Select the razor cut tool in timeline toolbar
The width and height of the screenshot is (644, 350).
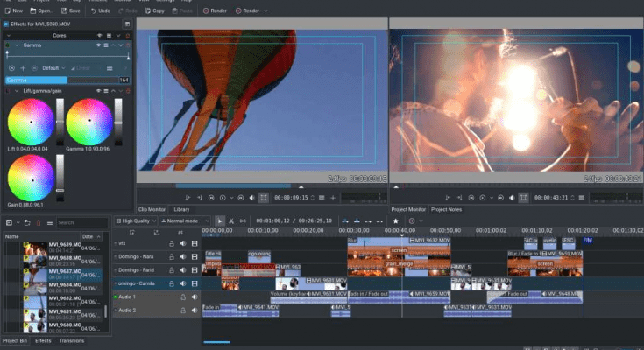point(231,221)
